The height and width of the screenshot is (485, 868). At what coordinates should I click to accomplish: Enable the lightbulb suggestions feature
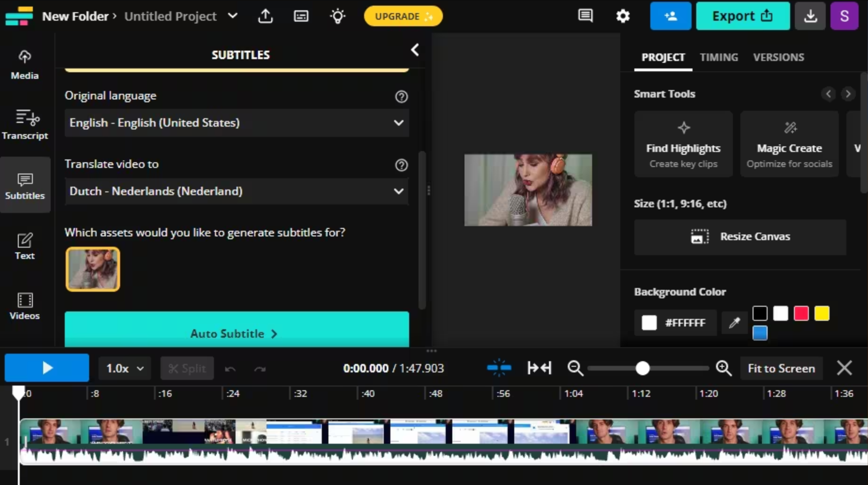(337, 15)
